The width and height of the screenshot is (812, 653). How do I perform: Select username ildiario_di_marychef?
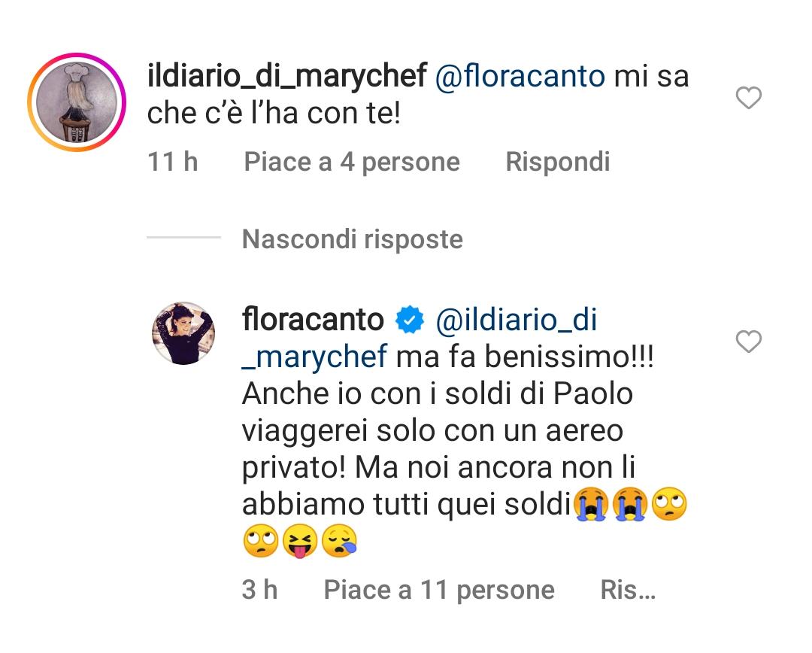pyautogui.click(x=289, y=75)
